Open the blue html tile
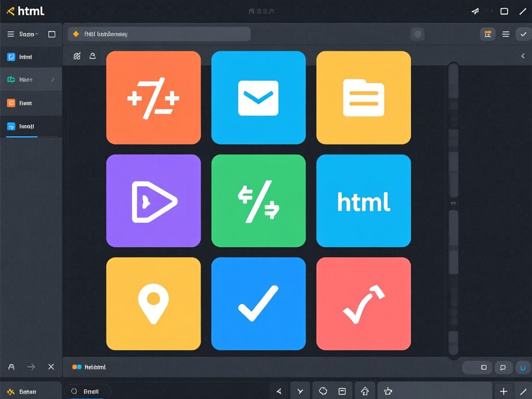The image size is (532, 399). click(363, 201)
